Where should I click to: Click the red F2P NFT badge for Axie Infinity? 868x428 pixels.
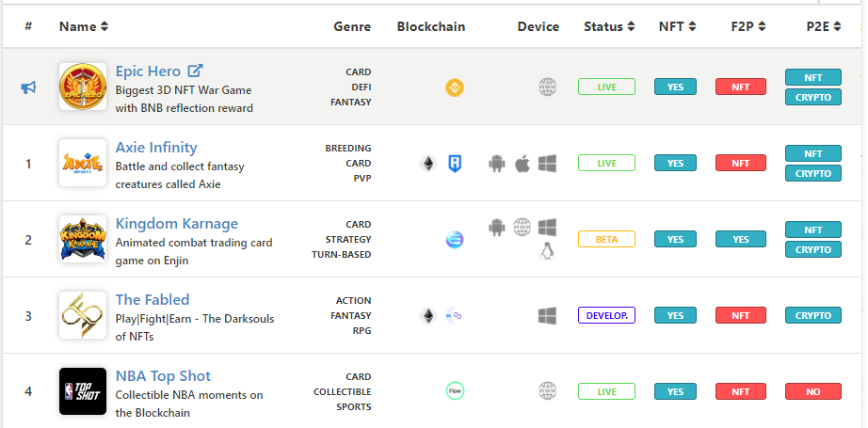click(741, 163)
